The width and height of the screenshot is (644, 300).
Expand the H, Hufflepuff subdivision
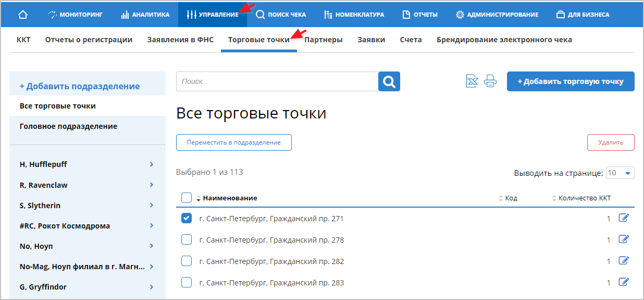pyautogui.click(x=152, y=164)
